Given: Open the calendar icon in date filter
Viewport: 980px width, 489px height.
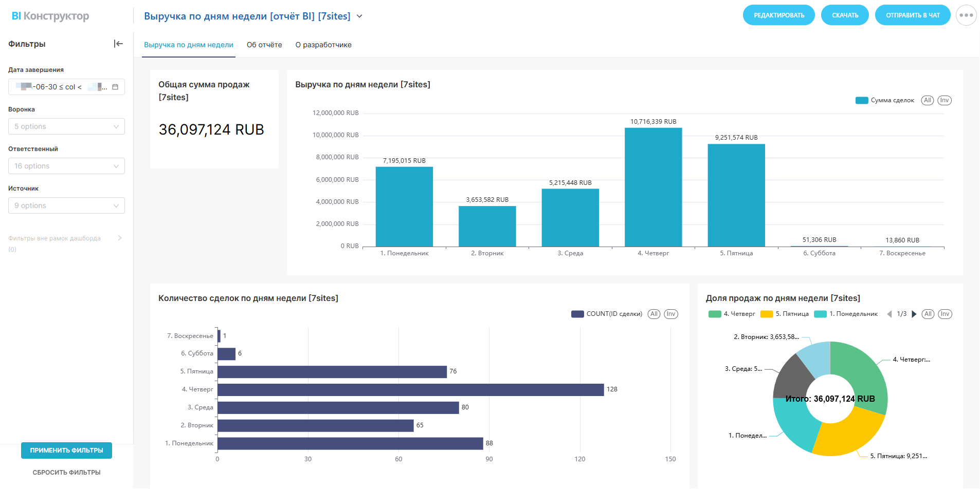Looking at the screenshot, I should (x=115, y=87).
